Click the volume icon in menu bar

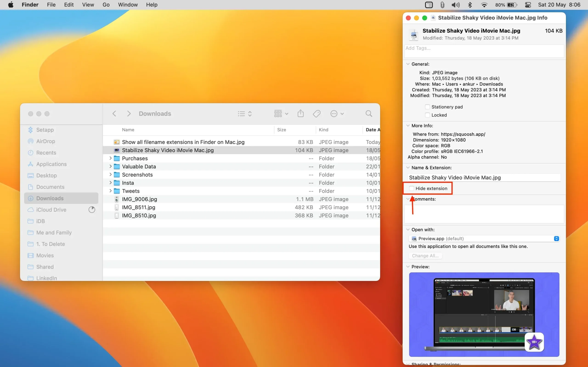pyautogui.click(x=455, y=5)
